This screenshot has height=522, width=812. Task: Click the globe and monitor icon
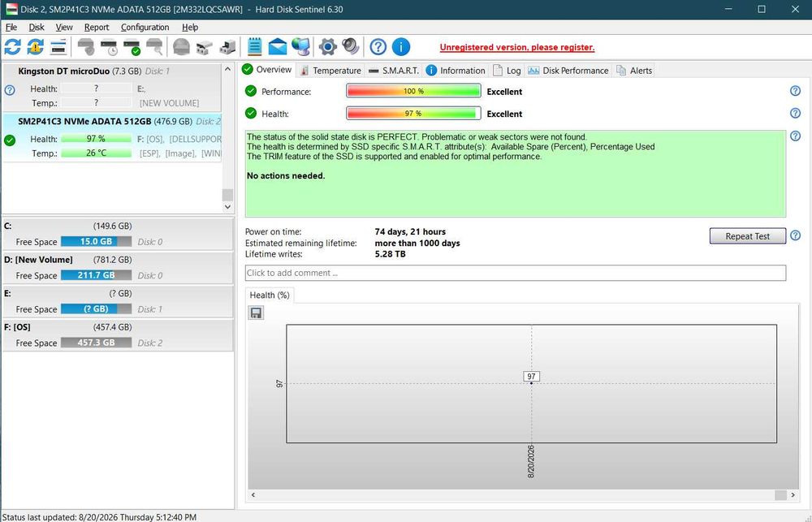(300, 47)
